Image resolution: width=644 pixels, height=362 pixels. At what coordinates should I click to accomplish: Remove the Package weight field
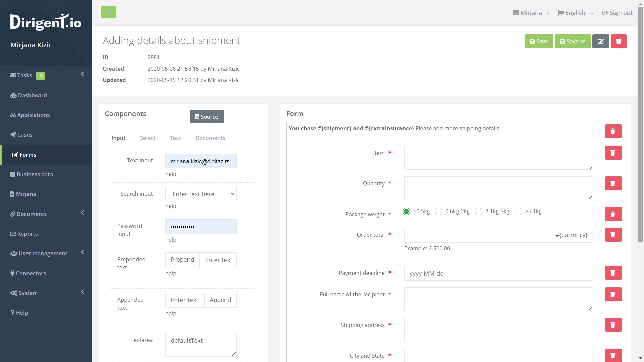613,214
